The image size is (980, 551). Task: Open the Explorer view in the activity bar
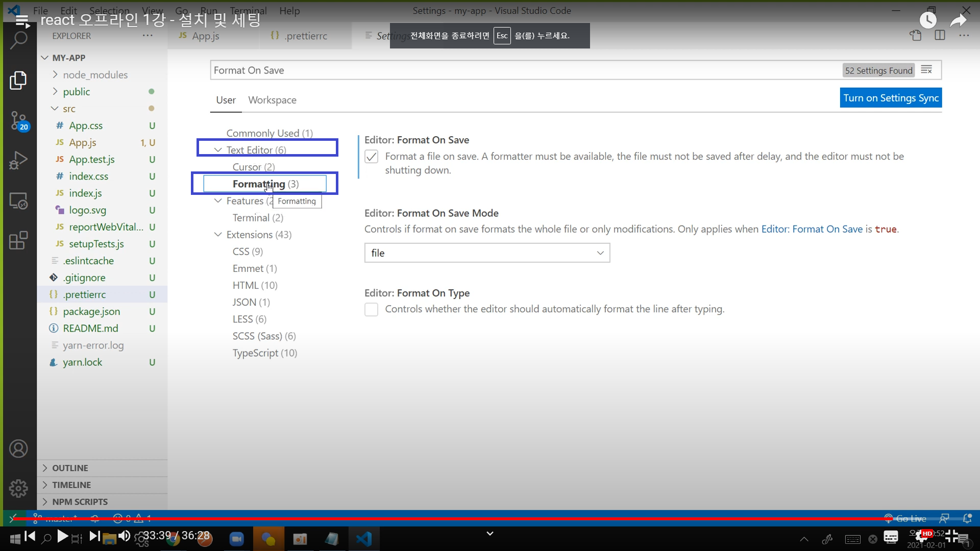click(18, 80)
